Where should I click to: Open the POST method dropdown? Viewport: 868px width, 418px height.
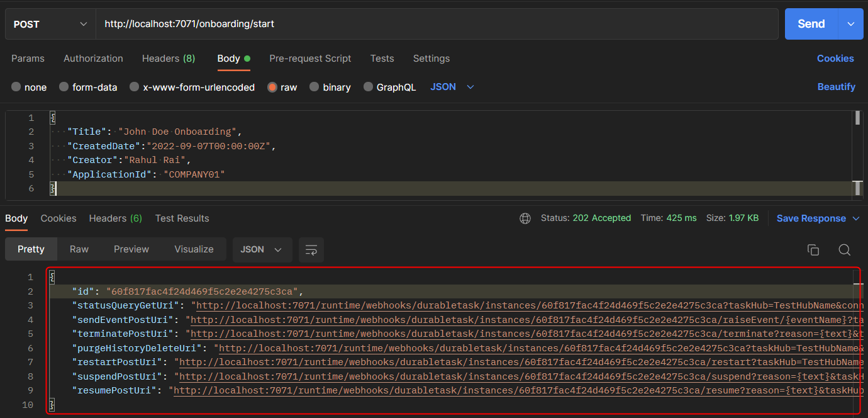click(x=50, y=24)
